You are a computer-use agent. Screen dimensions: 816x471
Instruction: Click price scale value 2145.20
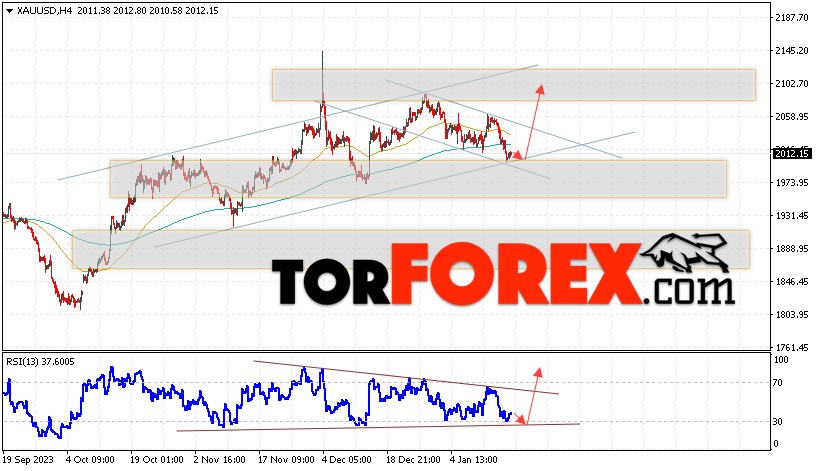pyautogui.click(x=792, y=50)
